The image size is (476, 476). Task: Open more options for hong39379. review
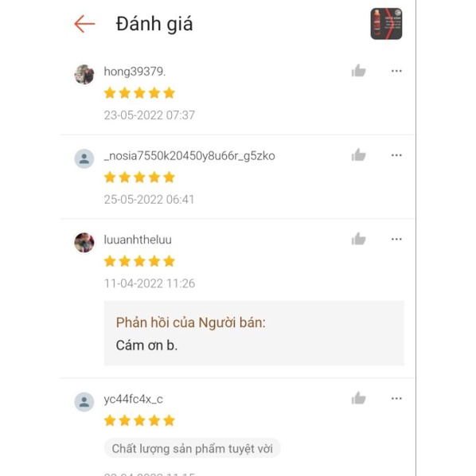tap(396, 71)
